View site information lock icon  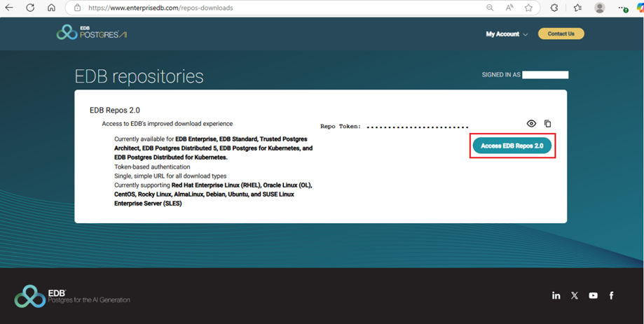77,8
